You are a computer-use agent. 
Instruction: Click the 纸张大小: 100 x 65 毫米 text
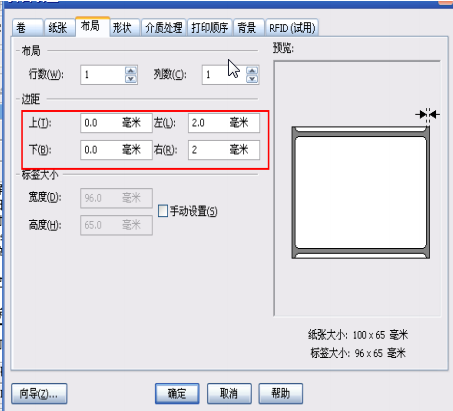click(358, 335)
